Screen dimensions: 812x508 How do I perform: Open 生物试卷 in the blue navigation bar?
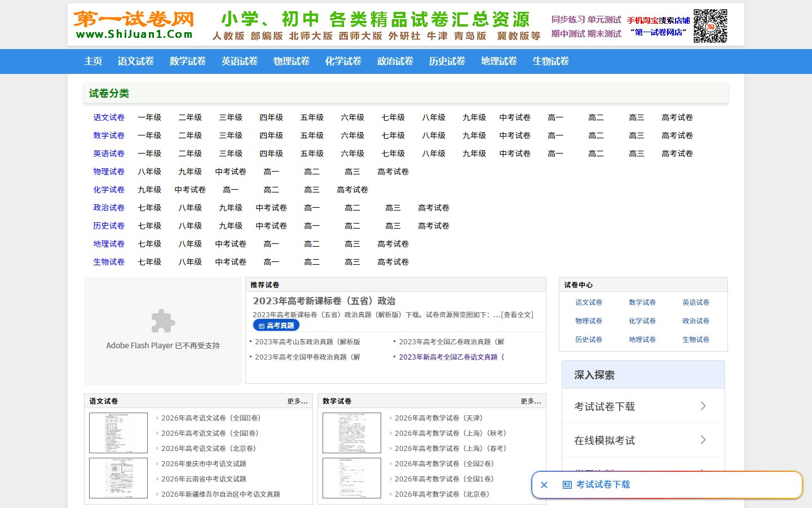(551, 61)
